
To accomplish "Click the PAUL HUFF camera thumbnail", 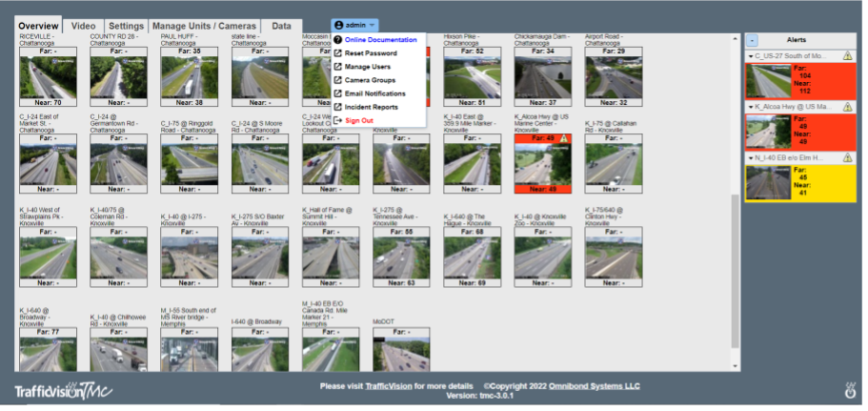I will [x=189, y=77].
